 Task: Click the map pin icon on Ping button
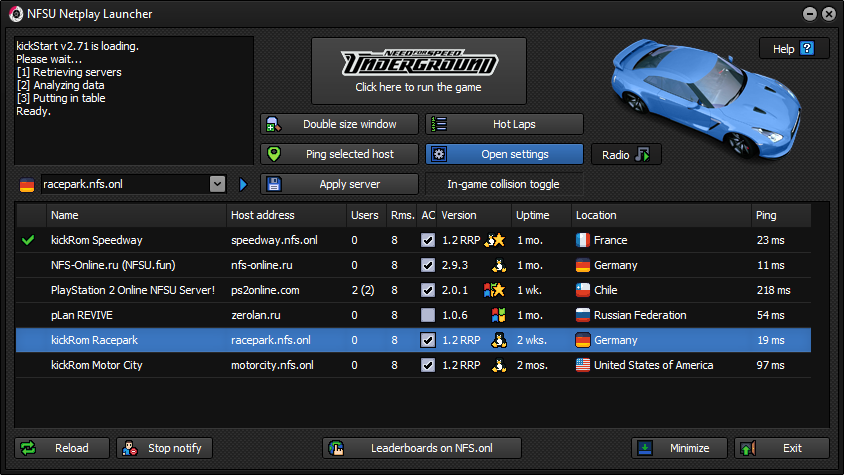click(x=274, y=154)
